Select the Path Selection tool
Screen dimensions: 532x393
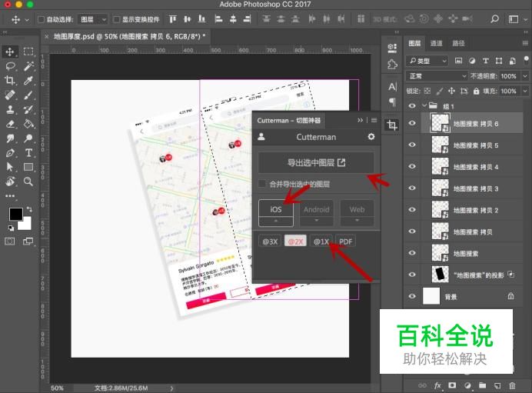(10, 167)
